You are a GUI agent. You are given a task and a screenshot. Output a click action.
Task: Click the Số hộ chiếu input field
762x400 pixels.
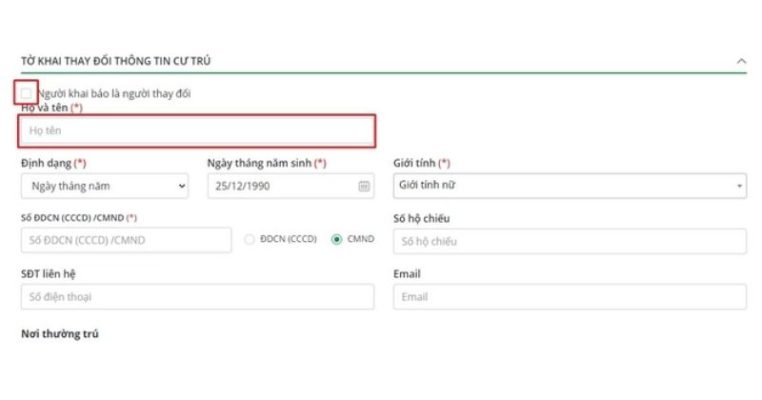pos(569,241)
